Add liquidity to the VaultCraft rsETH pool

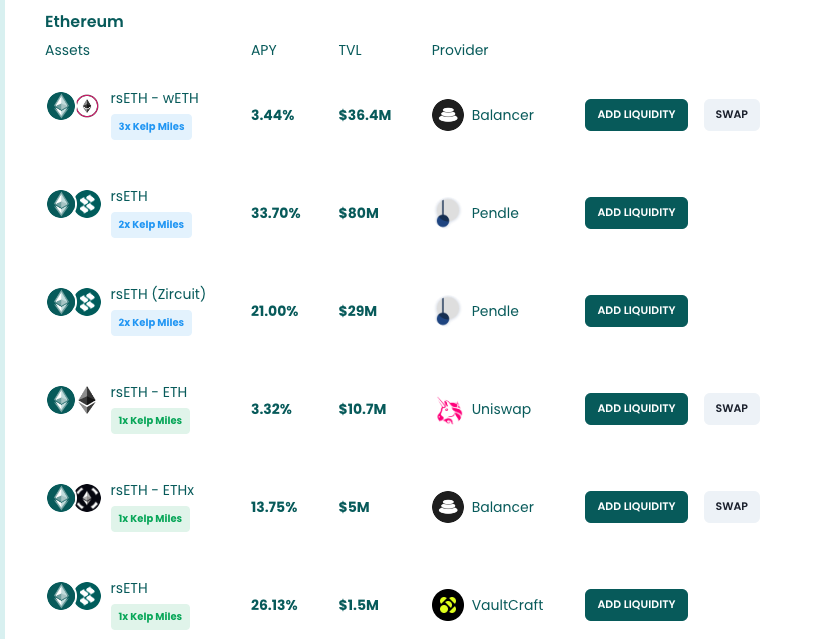coord(636,605)
